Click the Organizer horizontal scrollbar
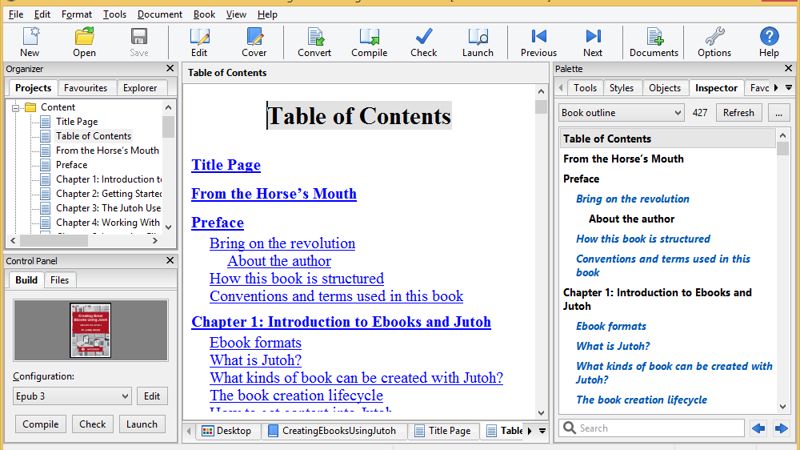The image size is (800, 450). click(84, 240)
